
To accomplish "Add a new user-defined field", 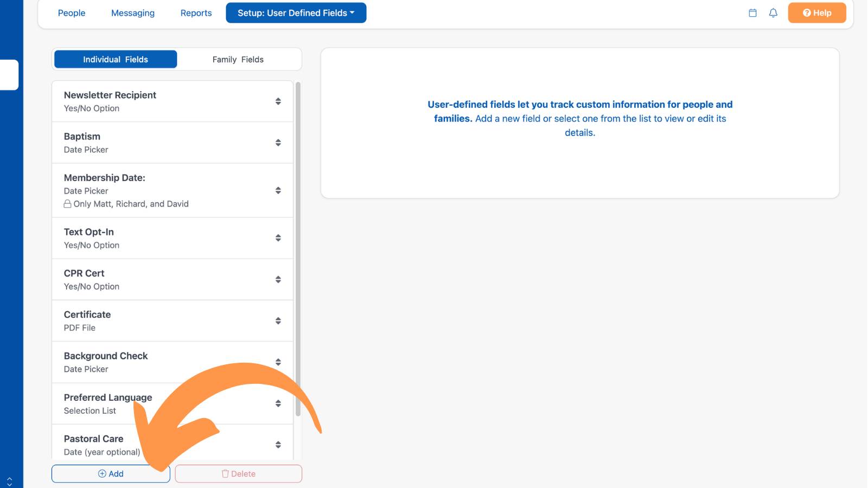I will [x=111, y=473].
